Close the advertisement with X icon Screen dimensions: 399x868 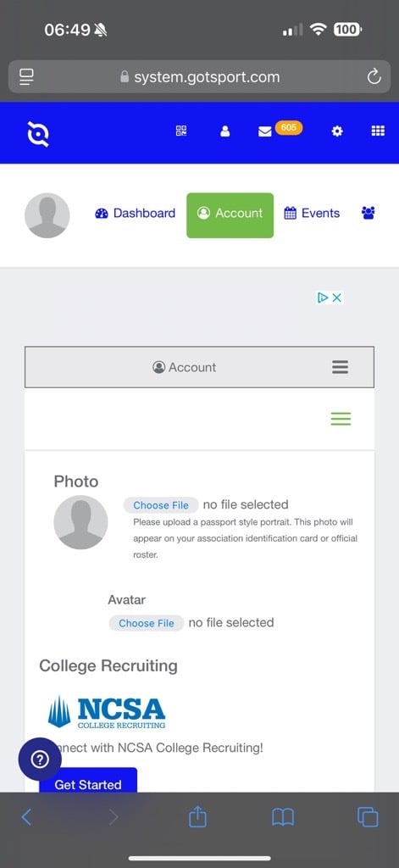(336, 298)
